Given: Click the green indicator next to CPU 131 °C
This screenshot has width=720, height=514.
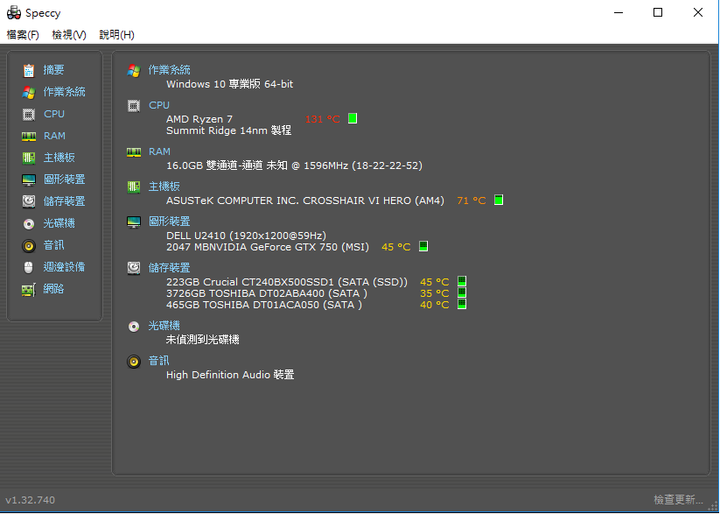Looking at the screenshot, I should [352, 119].
